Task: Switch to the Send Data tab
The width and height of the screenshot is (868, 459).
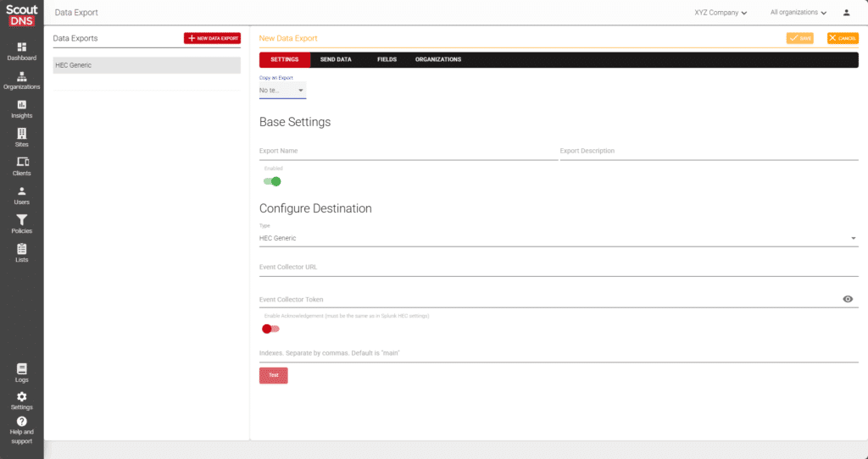Action: tap(336, 59)
